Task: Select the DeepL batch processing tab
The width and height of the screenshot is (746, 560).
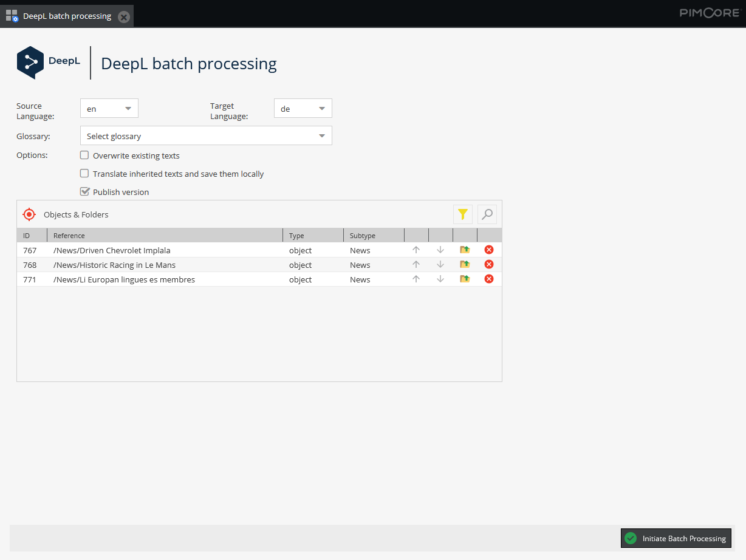Action: coord(67,16)
